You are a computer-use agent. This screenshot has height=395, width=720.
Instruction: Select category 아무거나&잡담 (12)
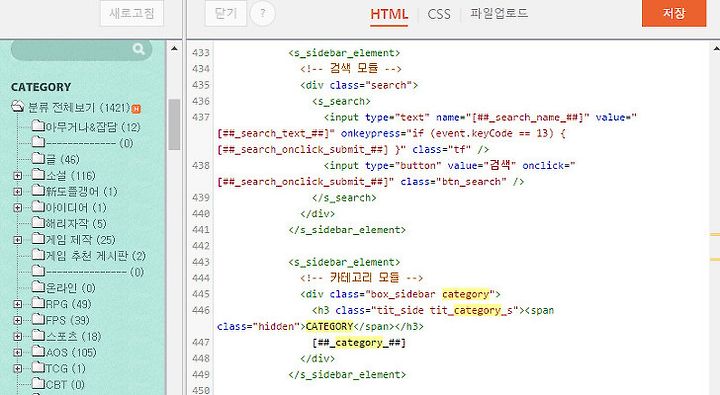click(93, 127)
